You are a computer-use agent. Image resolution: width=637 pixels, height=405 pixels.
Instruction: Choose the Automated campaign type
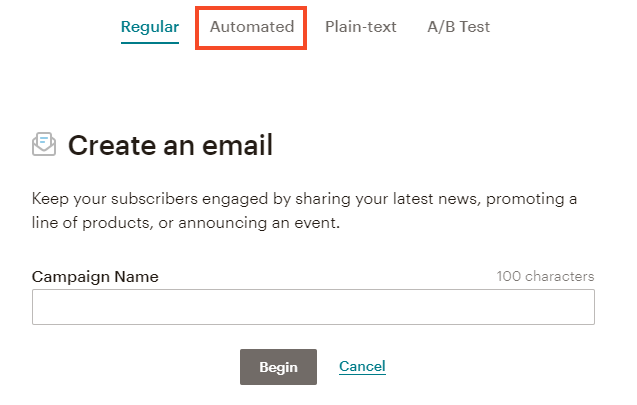coord(252,27)
